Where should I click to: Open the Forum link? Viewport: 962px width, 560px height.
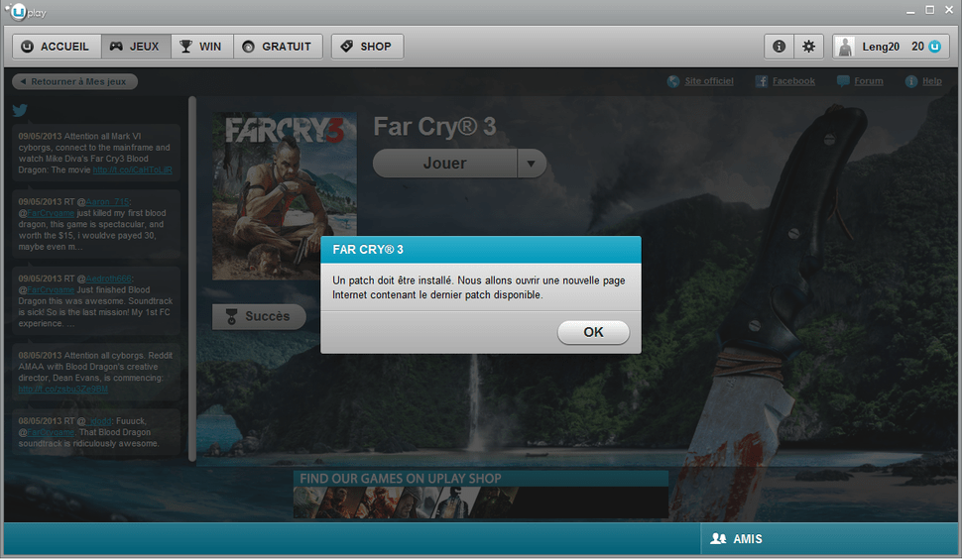(868, 81)
